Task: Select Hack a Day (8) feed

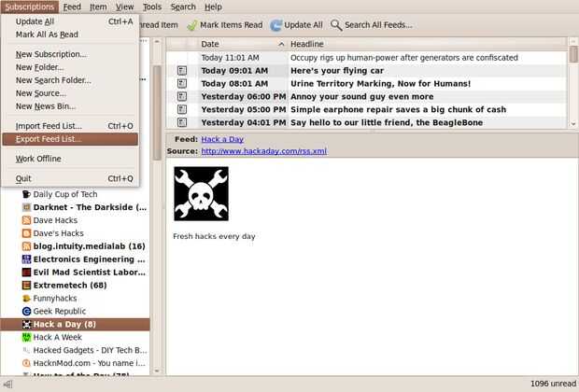Action: pyautogui.click(x=76, y=324)
